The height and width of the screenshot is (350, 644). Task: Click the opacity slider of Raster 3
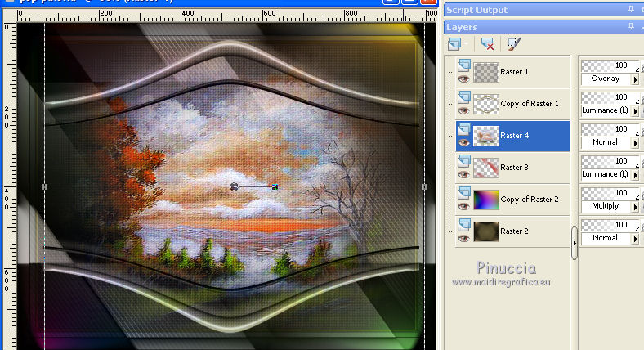tap(610, 161)
